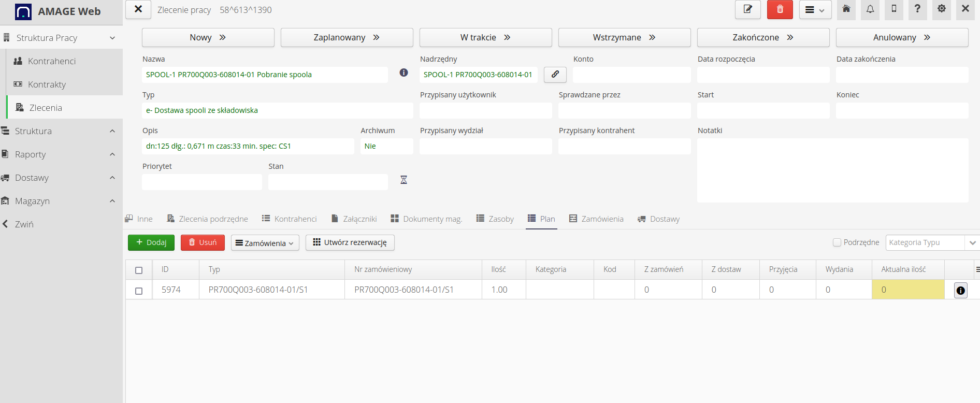Tick the checkbox for row 5974
Viewport: 980px width, 403px height.
(139, 291)
